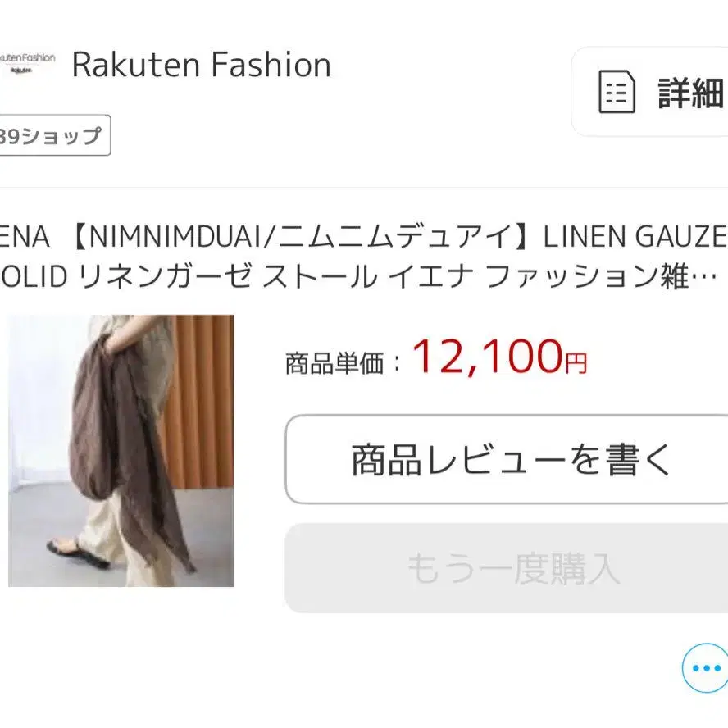Click the Rakuten Fashion shop logo
728x728 pixels.
point(27,64)
